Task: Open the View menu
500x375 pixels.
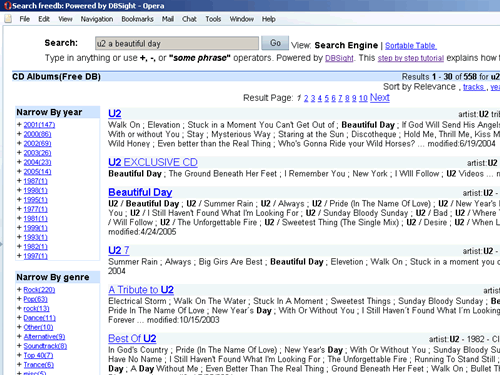Action: coord(65,19)
